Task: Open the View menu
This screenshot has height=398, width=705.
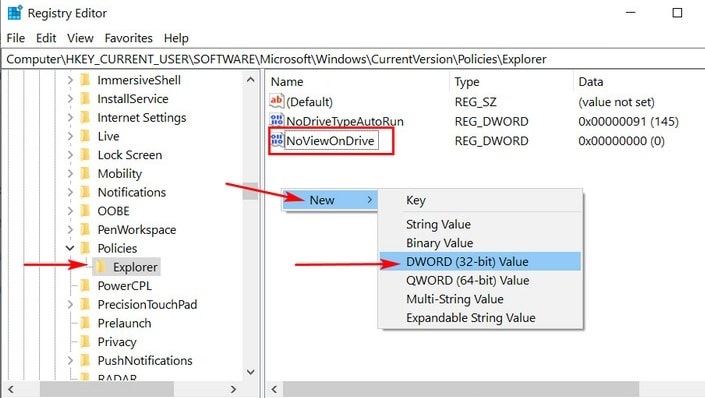Action: (x=80, y=38)
